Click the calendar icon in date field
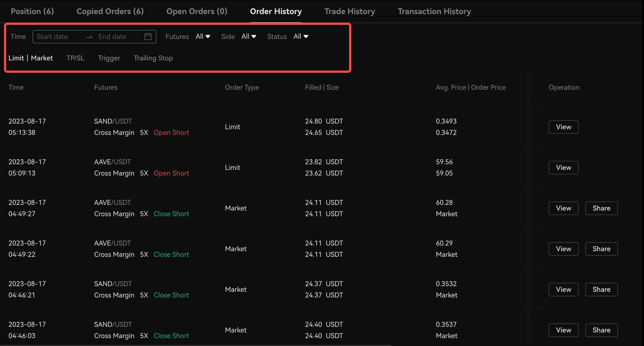The image size is (644, 346). tap(148, 37)
